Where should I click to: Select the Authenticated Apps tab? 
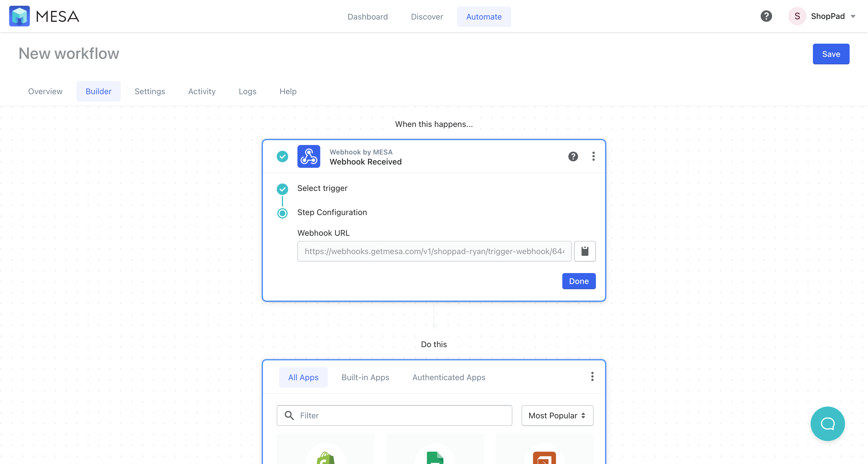coord(448,377)
